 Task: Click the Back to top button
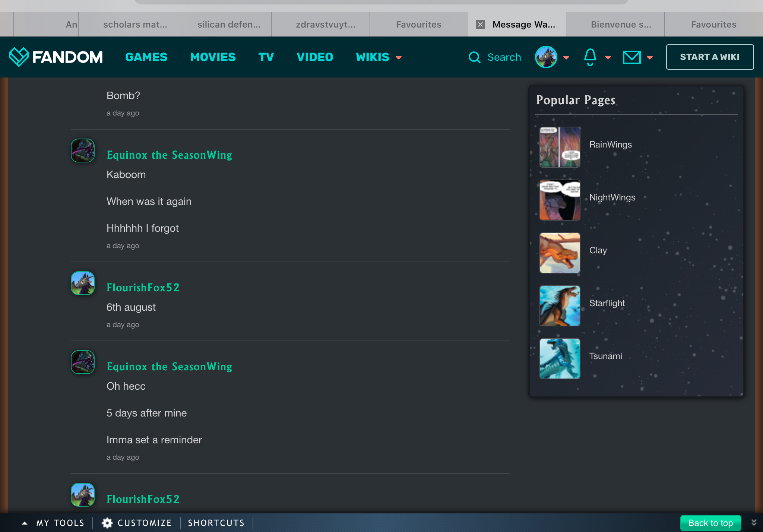(710, 523)
